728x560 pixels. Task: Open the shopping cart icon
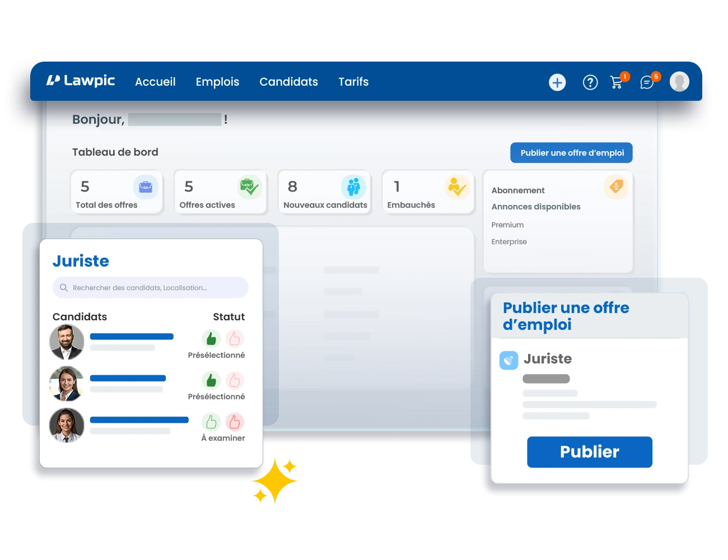(617, 82)
